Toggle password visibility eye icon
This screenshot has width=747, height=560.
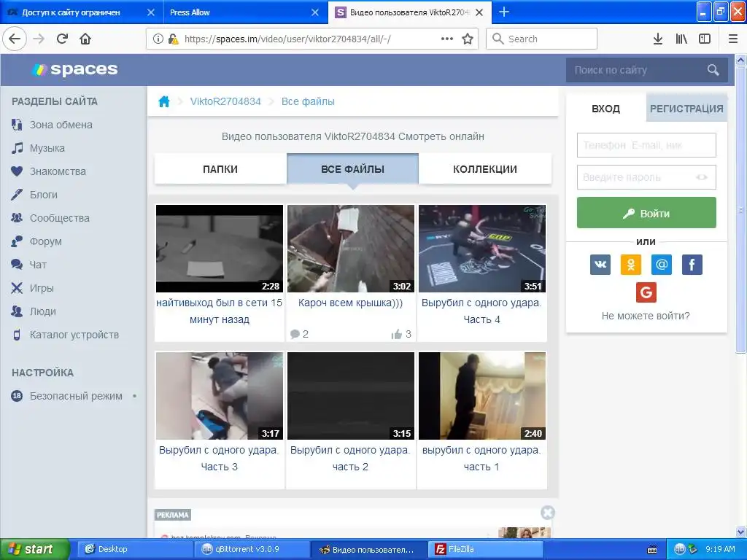point(702,177)
